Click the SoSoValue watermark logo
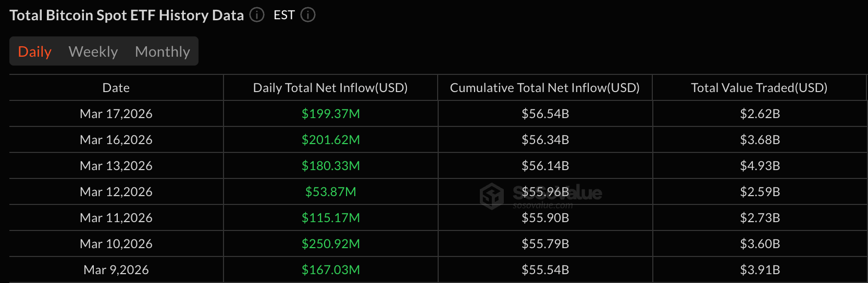Screen dimensions: 868x283 [492, 196]
